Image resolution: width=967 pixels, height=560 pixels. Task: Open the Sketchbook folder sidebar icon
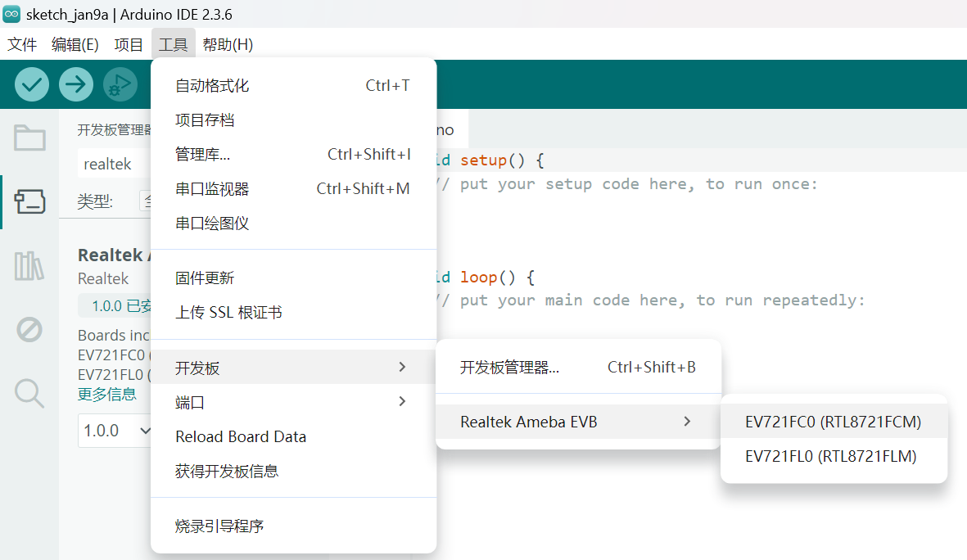(x=29, y=138)
